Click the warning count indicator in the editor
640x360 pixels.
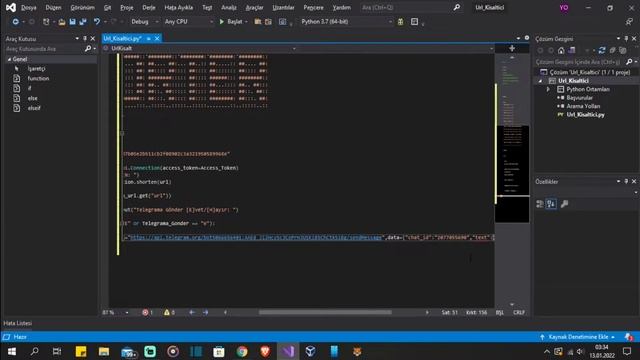(169, 312)
